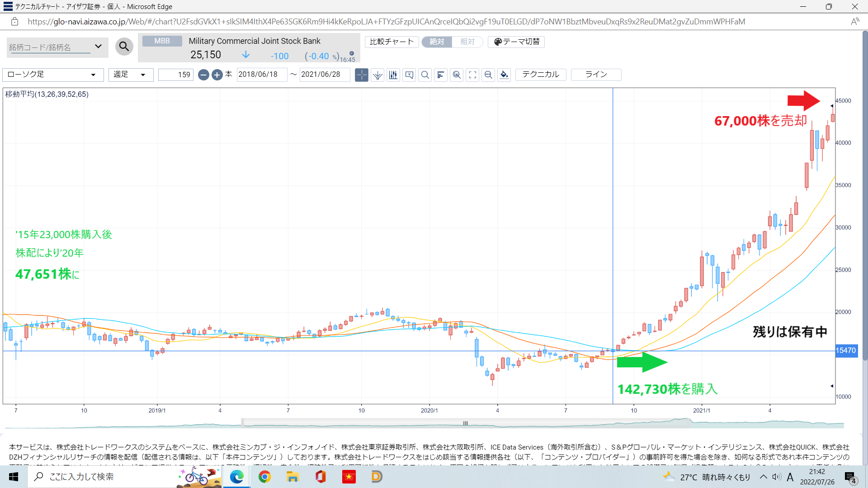
Task: Click the 比較チャート button
Action: point(392,42)
